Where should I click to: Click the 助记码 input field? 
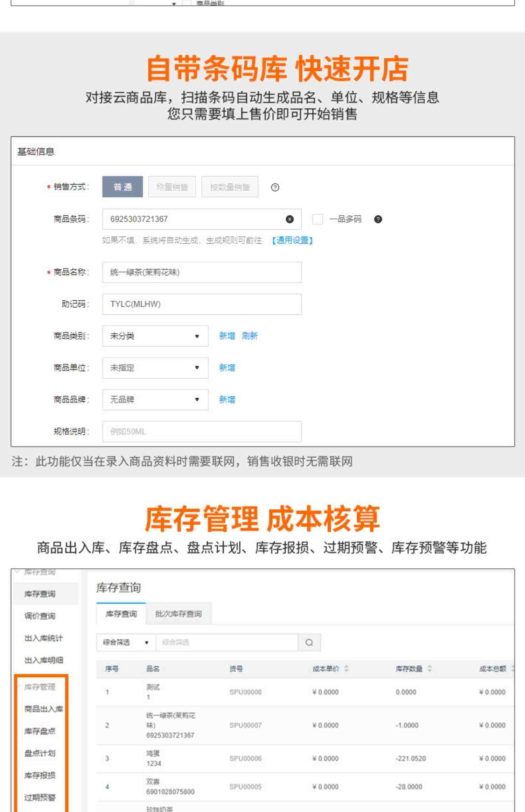[x=202, y=304]
